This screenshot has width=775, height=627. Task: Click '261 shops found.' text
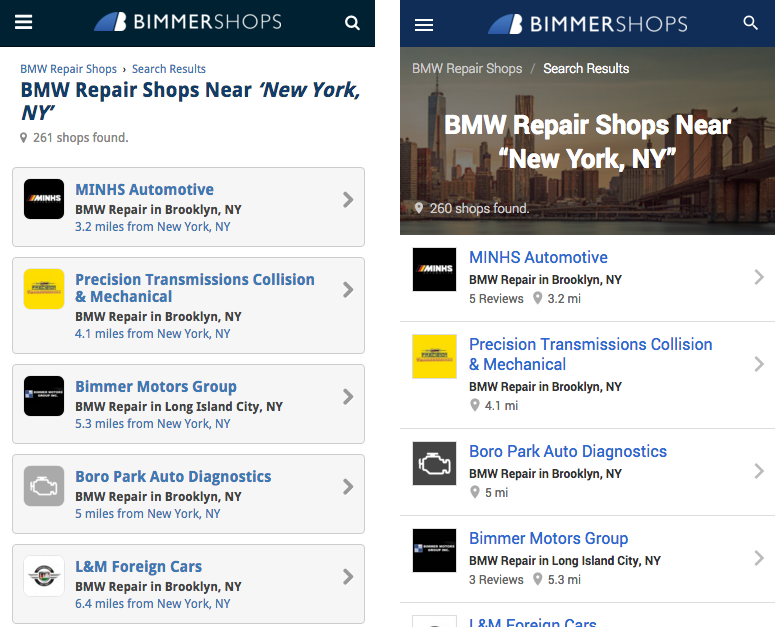[81, 137]
